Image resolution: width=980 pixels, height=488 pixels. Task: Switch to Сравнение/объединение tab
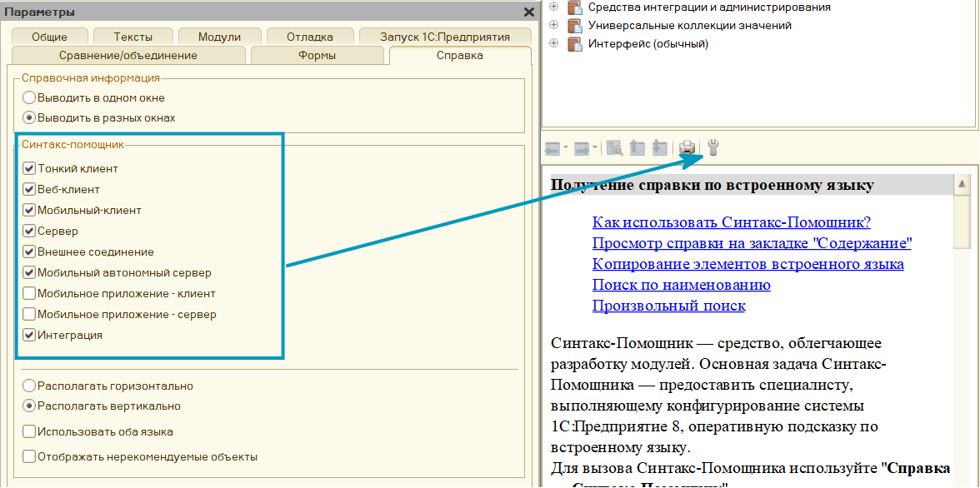pyautogui.click(x=128, y=56)
